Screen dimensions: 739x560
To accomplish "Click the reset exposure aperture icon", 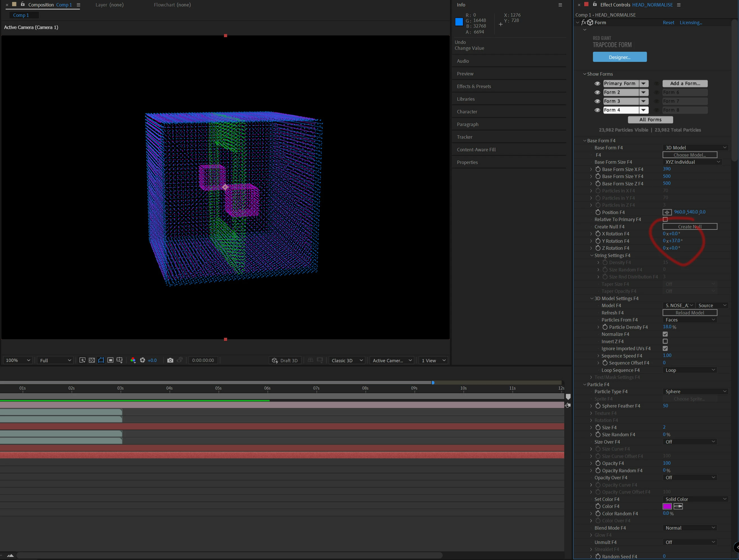I will (142, 360).
